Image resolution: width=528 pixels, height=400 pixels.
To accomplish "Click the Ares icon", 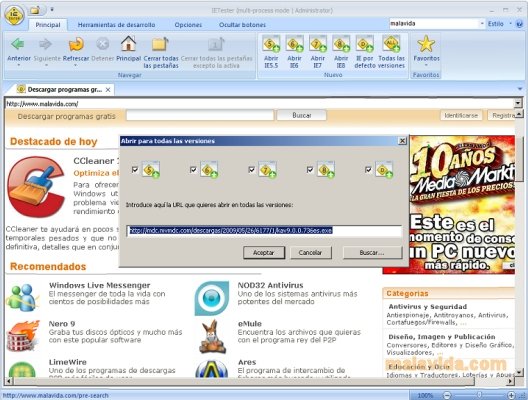I will point(211,369).
